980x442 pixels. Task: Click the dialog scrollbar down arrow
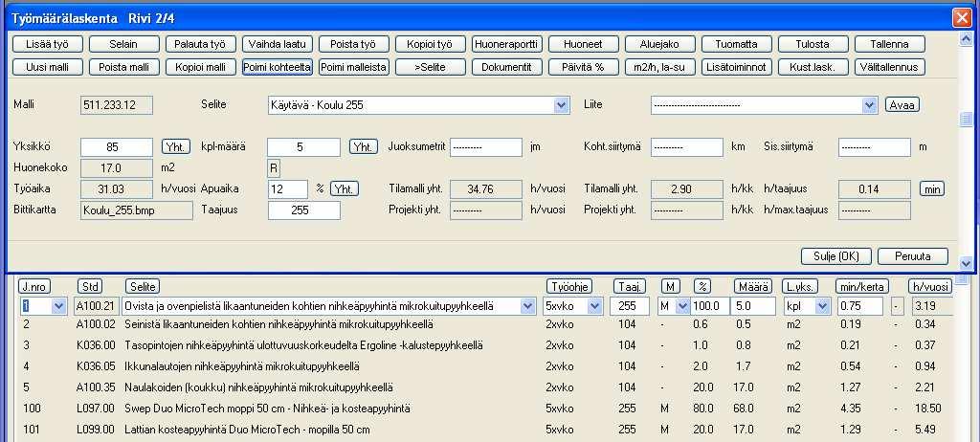[967, 264]
